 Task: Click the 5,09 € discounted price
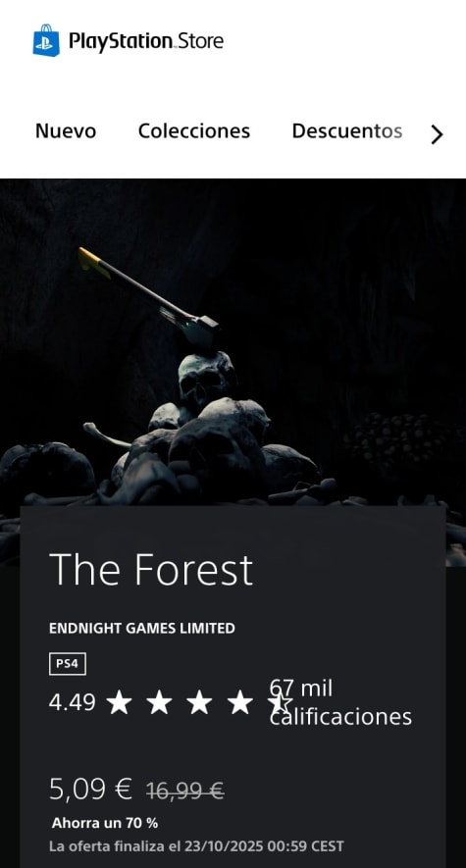click(x=91, y=789)
